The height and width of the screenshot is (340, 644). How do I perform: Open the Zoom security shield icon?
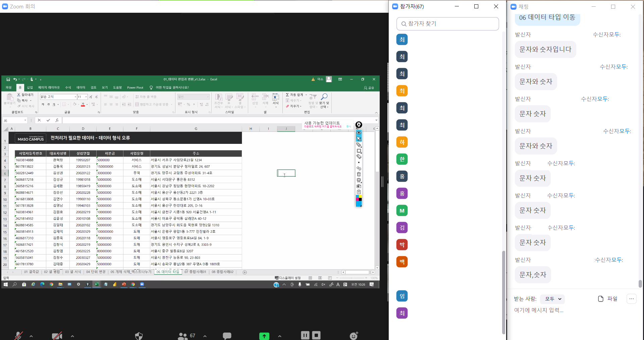point(139,336)
